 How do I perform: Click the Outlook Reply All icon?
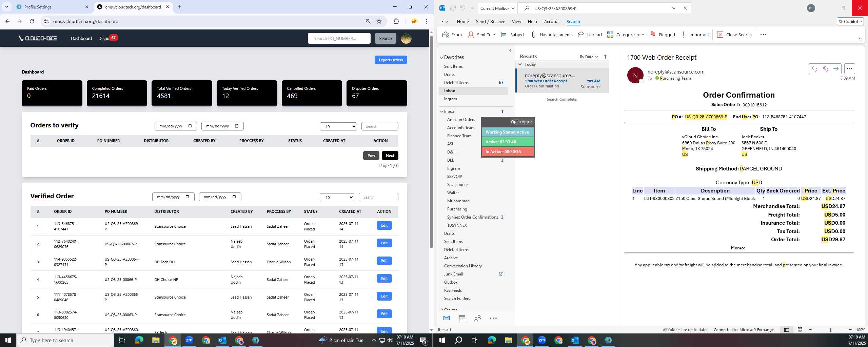click(825, 69)
